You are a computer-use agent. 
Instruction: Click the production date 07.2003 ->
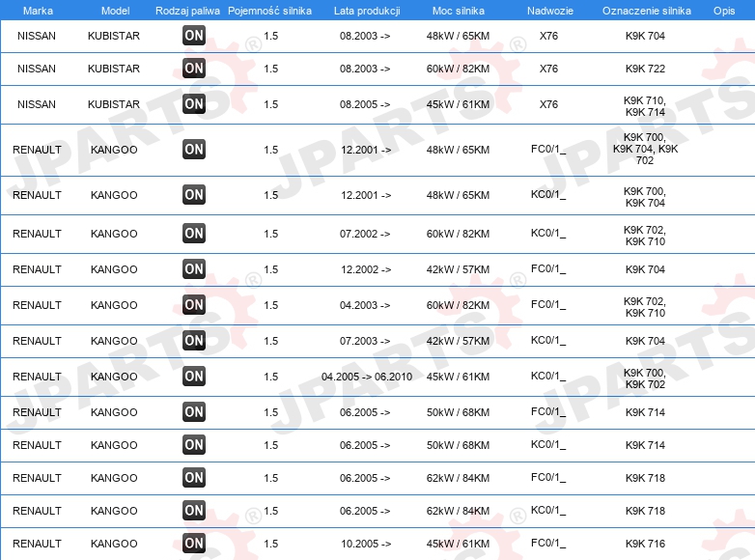coord(365,341)
